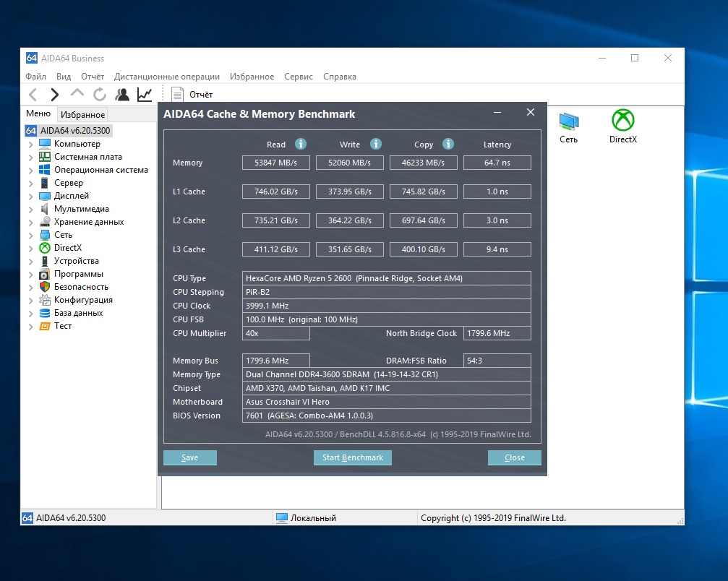Select the Устройства tree icon
The height and width of the screenshot is (581, 728).
pyautogui.click(x=45, y=260)
